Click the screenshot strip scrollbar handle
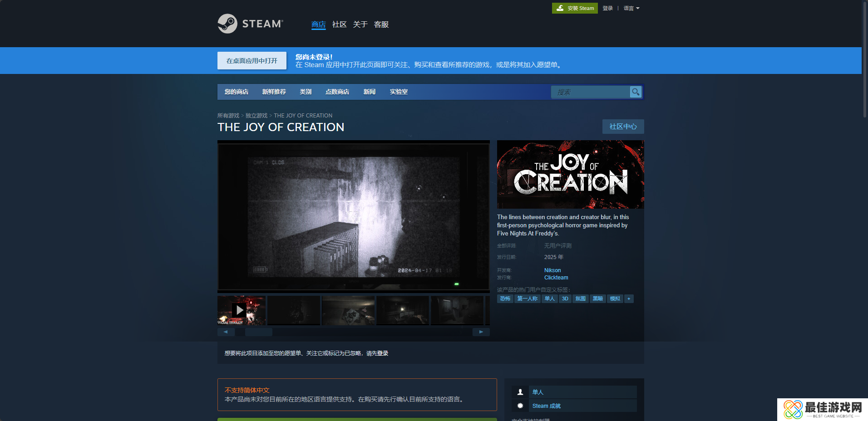Image resolution: width=868 pixels, height=421 pixels. pos(259,332)
